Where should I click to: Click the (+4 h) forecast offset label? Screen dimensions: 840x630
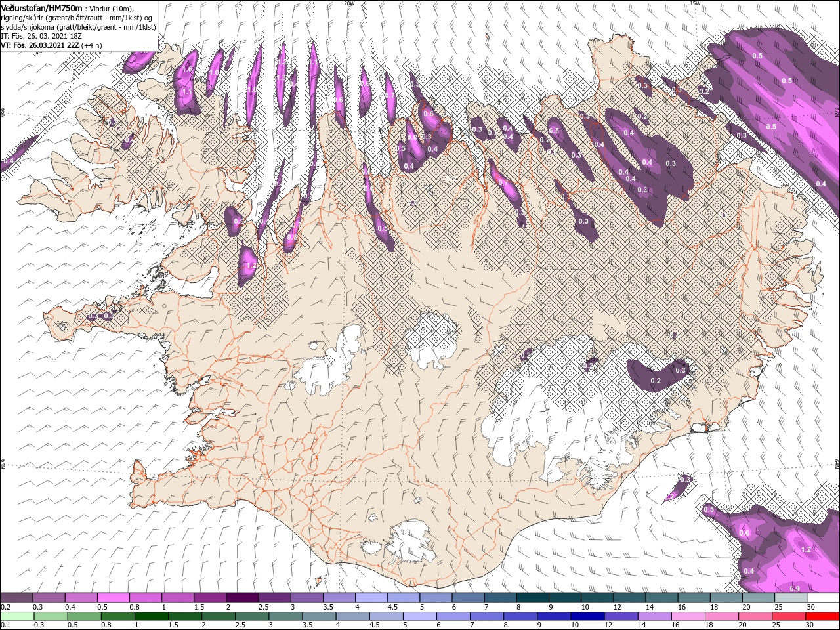coord(92,45)
